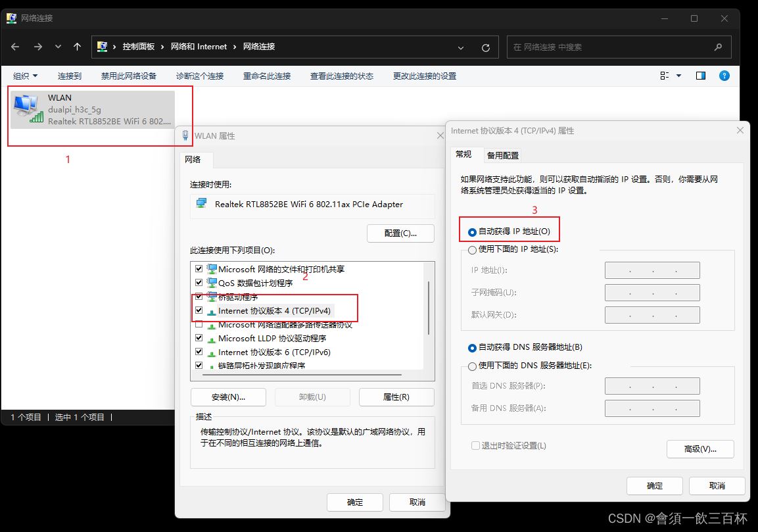The image size is (758, 532).
Task: Click the horizontal scrollbar in items list
Action: pos(302,375)
